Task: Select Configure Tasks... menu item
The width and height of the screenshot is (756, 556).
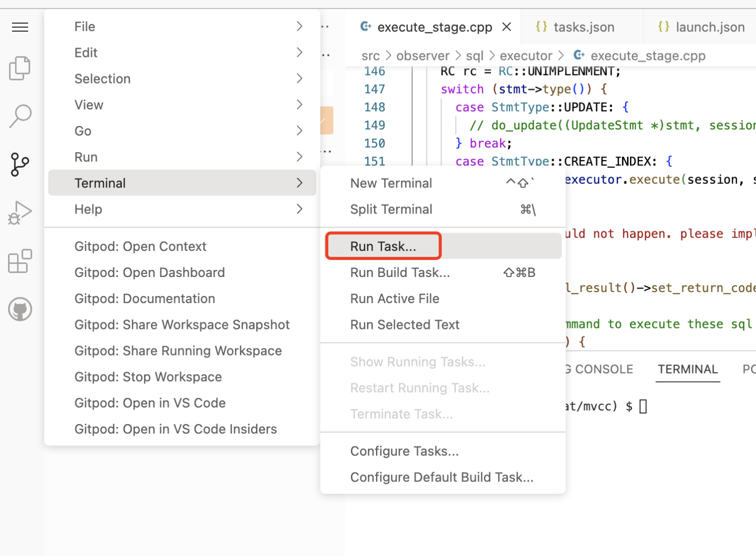Action: pos(443,451)
